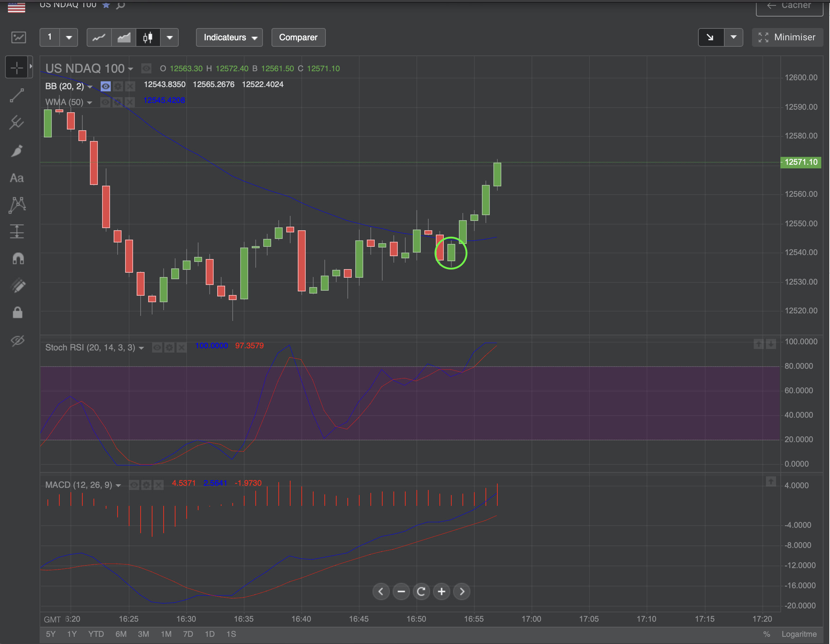The width and height of the screenshot is (830, 644).
Task: Lock all drawings with padlock icon
Action: point(18,313)
